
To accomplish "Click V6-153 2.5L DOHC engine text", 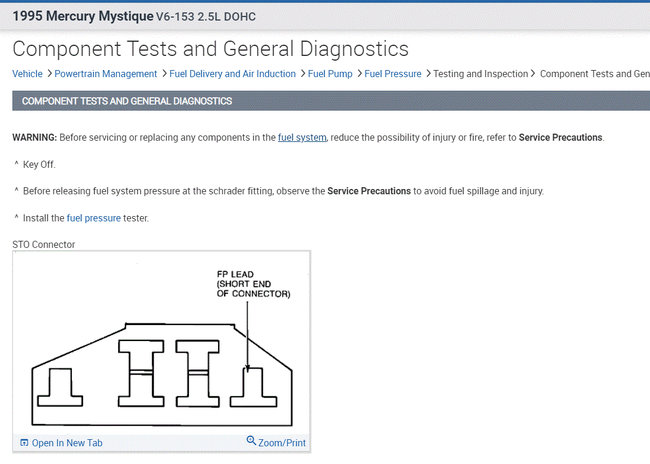I will (206, 17).
